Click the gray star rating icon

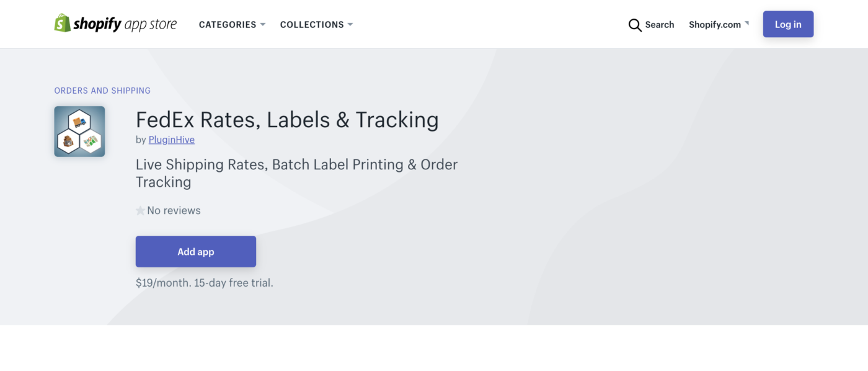[140, 210]
